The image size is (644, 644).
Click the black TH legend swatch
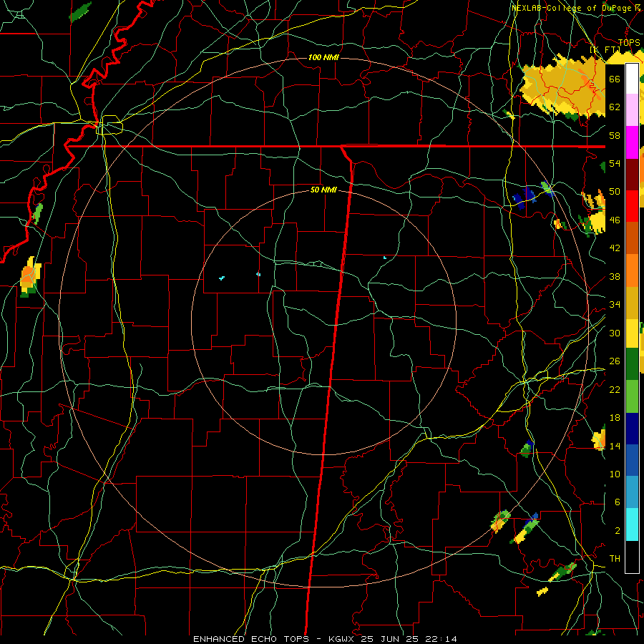click(x=632, y=557)
